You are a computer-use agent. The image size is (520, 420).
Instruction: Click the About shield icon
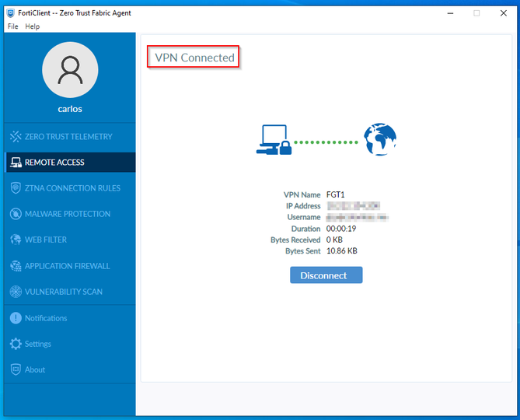point(16,369)
